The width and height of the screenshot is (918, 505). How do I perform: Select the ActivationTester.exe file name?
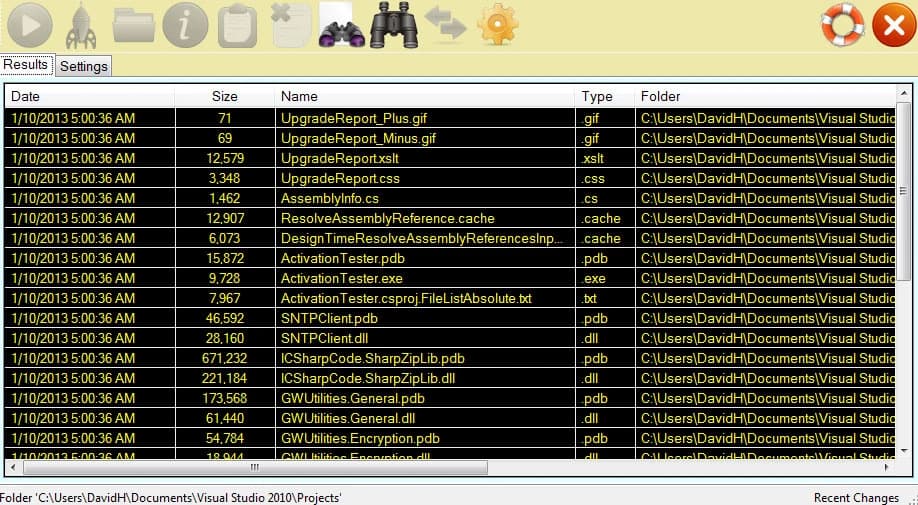[341, 278]
